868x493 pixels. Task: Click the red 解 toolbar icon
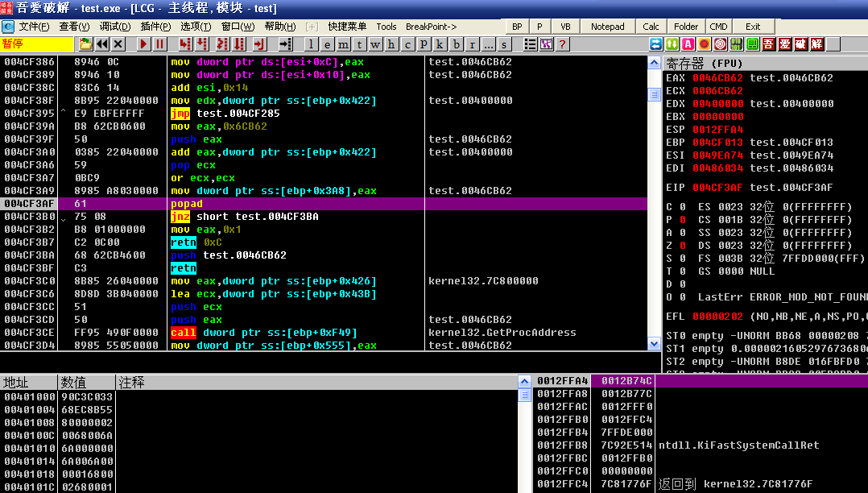(817, 44)
